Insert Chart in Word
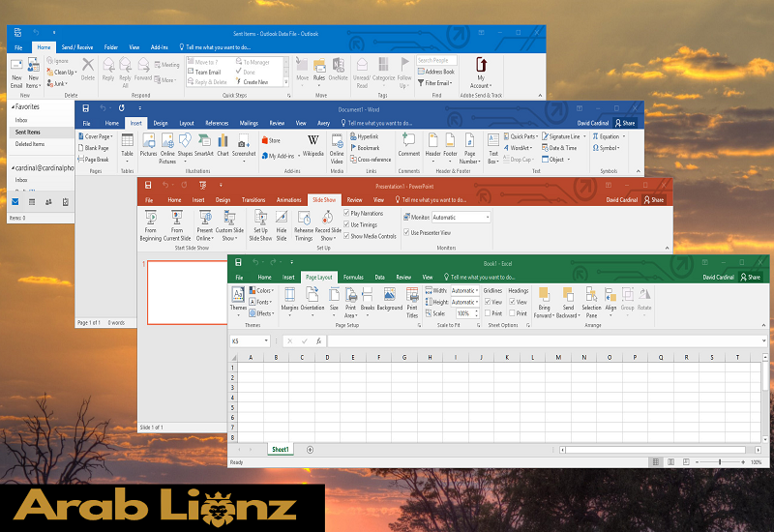Image resolution: width=774 pixels, height=532 pixels. point(223,145)
